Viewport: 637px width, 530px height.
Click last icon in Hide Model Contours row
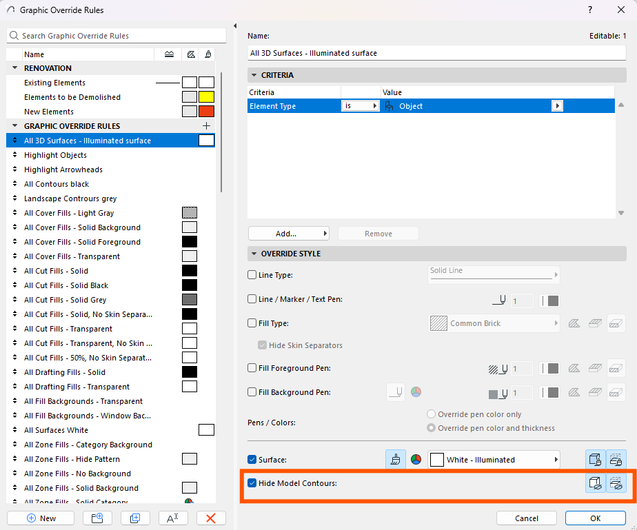[x=616, y=483]
